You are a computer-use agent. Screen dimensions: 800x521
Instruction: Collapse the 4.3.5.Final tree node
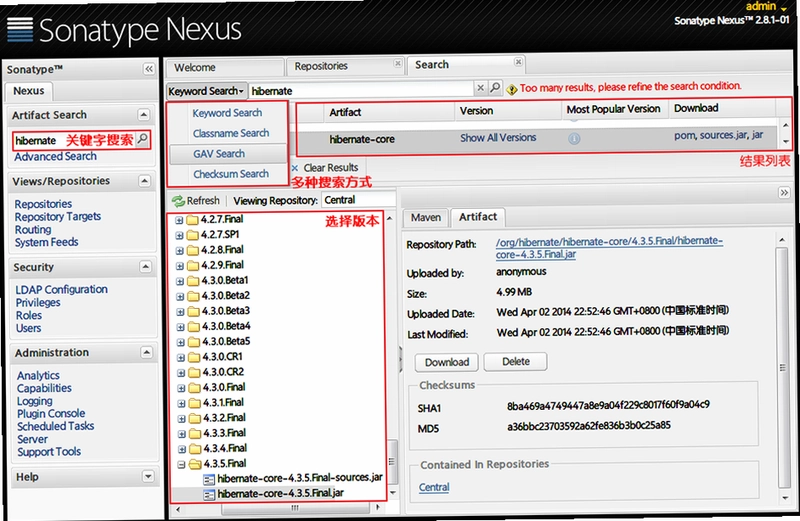pos(182,464)
